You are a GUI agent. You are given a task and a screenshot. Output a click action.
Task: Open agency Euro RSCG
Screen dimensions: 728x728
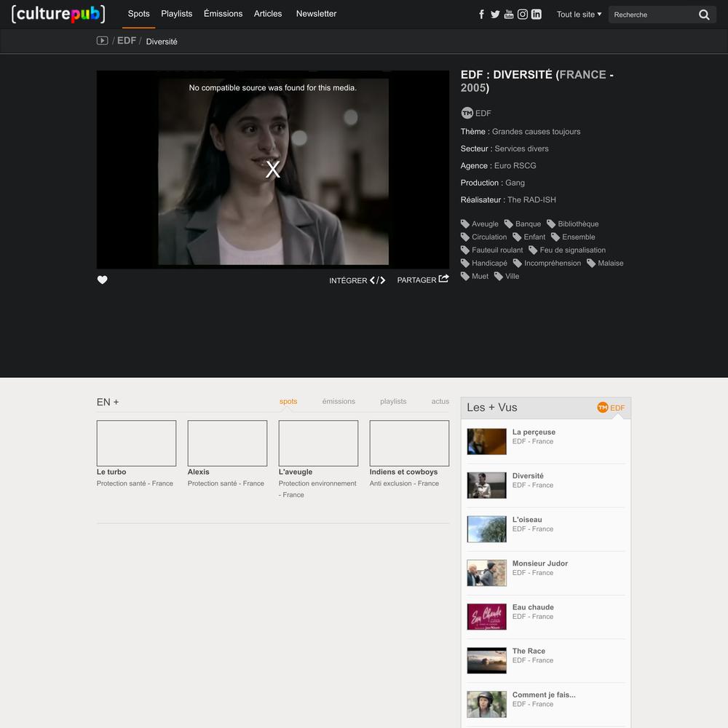[515, 166]
